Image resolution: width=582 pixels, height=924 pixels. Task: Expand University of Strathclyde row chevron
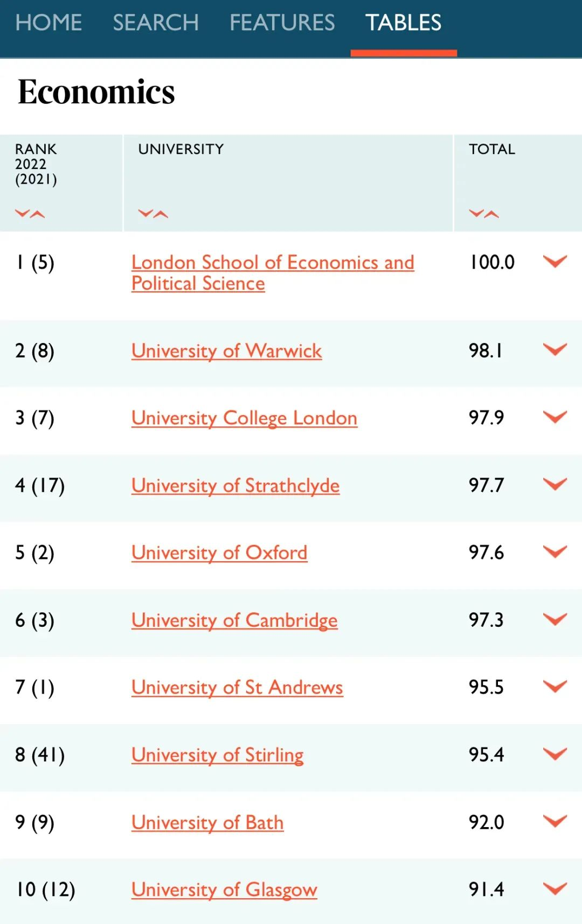pos(555,485)
